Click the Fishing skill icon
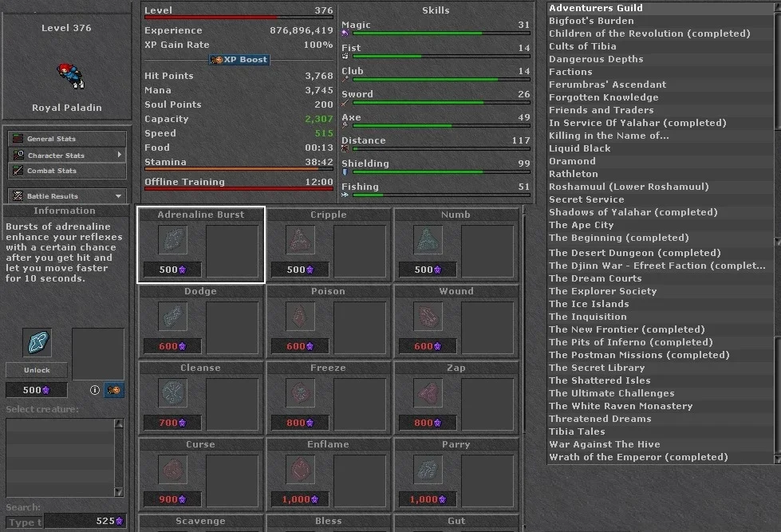The height and width of the screenshot is (532, 781). coord(345,195)
